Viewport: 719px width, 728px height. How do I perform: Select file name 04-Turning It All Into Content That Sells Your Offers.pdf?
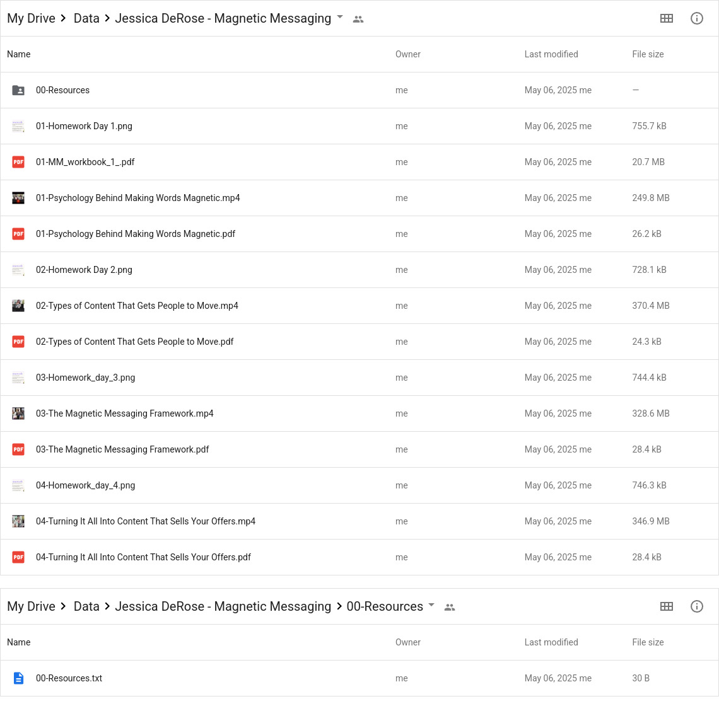coord(143,557)
